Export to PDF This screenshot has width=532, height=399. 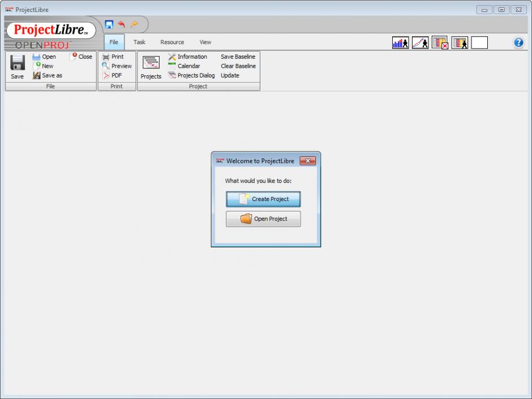point(112,75)
